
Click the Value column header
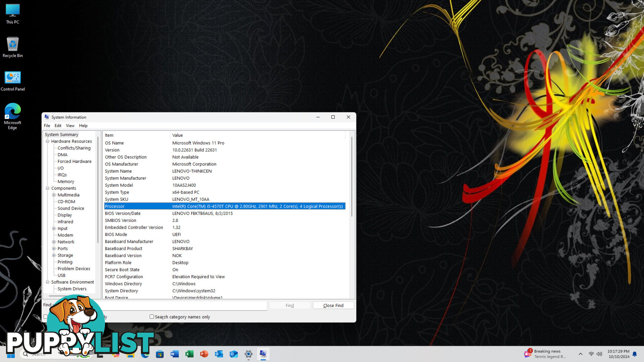click(258, 135)
